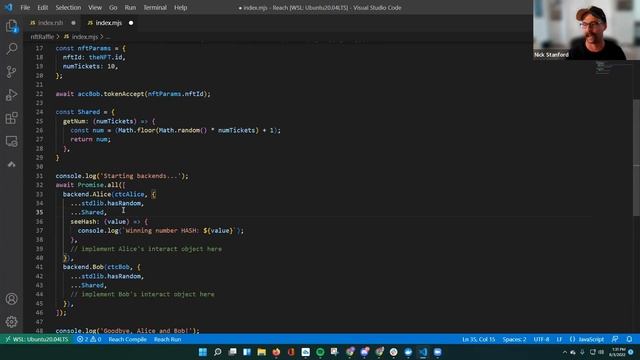The image size is (640, 360).
Task: Open the Edit menu
Action: pyautogui.click(x=42, y=7)
